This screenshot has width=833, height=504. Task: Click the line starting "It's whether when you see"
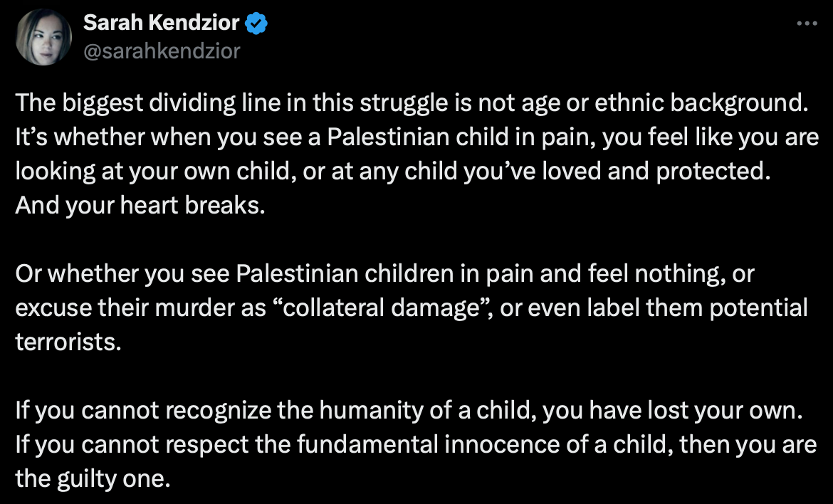coord(417,137)
